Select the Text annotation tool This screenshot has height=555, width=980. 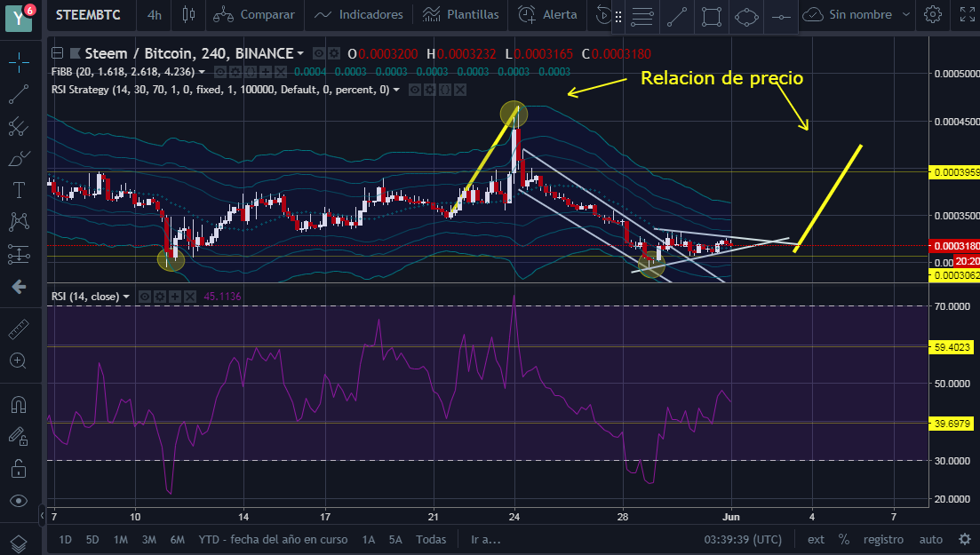(x=19, y=190)
